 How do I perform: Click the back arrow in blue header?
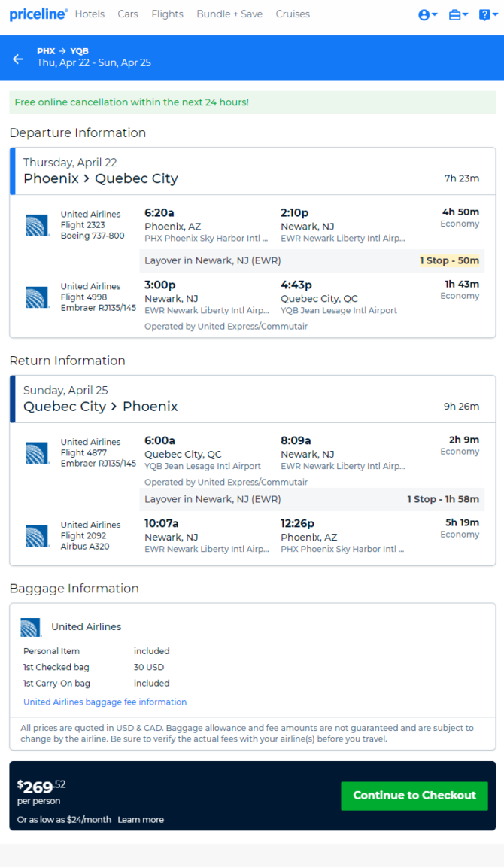pos(18,58)
